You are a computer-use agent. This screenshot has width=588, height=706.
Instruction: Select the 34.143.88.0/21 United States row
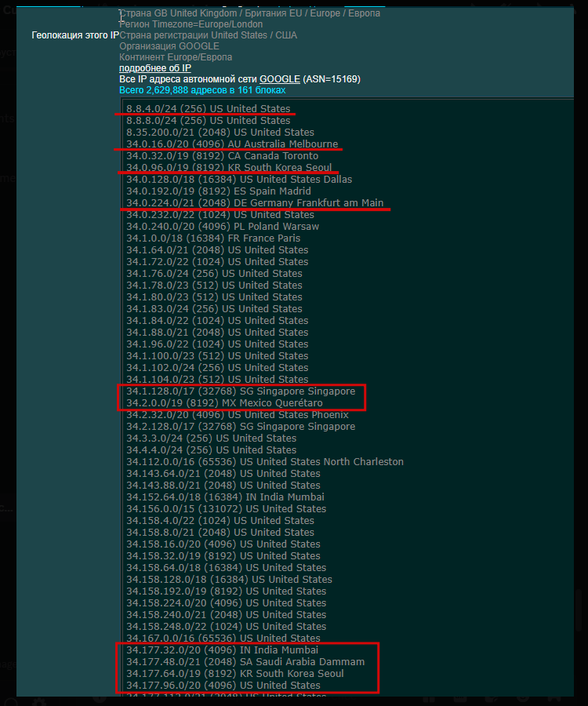pyautogui.click(x=223, y=486)
